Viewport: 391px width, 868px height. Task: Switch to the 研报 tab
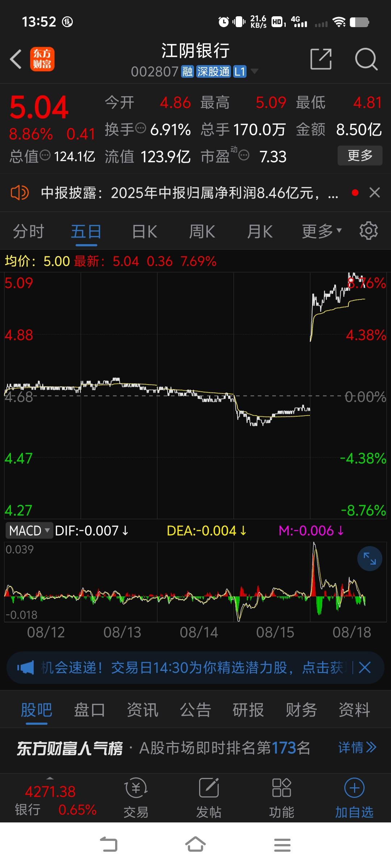(248, 710)
